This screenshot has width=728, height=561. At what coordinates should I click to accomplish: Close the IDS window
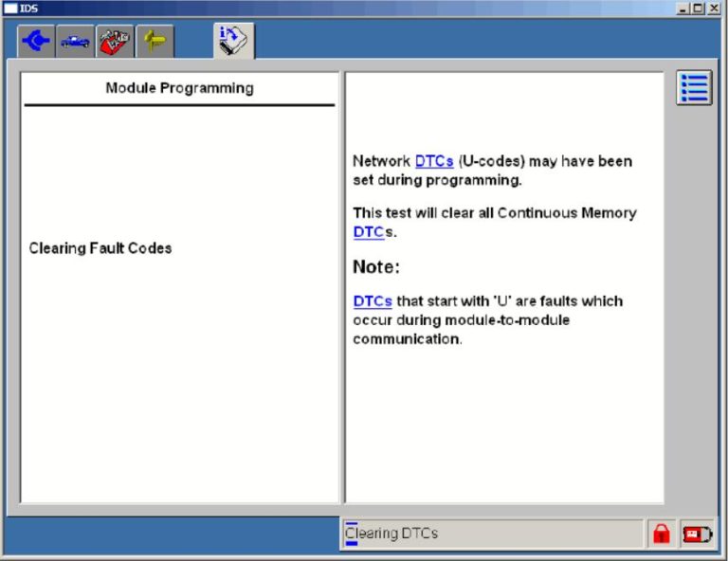714,8
